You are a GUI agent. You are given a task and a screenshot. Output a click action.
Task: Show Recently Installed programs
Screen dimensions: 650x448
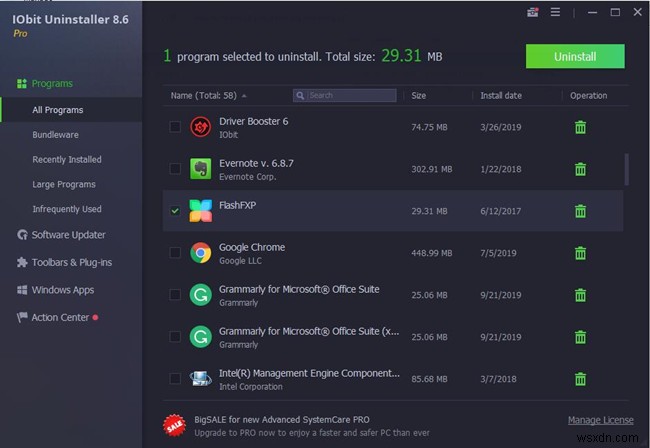coord(67,160)
